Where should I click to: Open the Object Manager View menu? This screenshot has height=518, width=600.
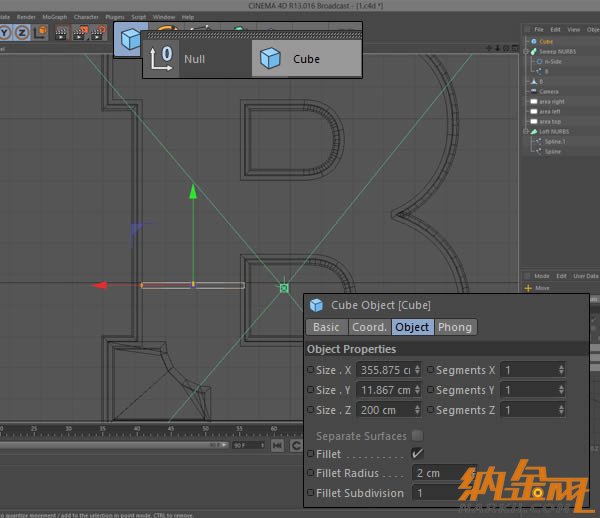(x=573, y=29)
